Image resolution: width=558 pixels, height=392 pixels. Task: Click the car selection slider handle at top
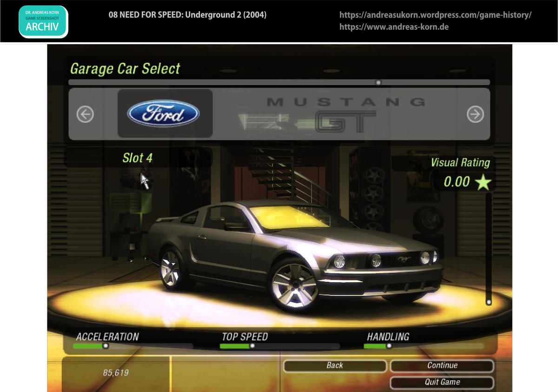click(379, 82)
